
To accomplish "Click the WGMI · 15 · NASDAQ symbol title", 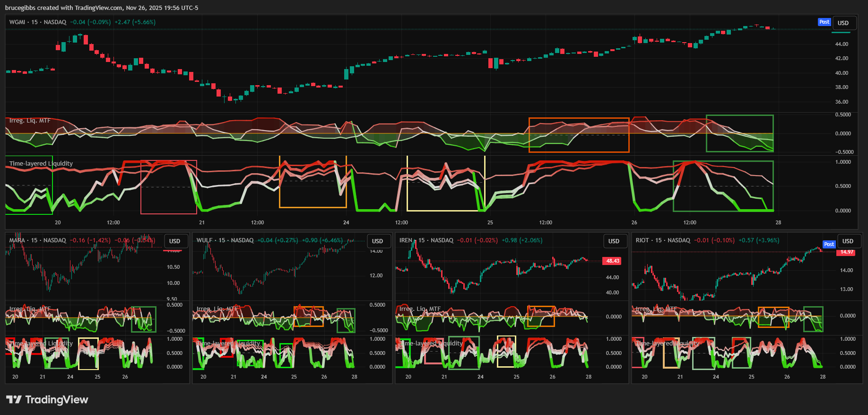I will pos(38,22).
